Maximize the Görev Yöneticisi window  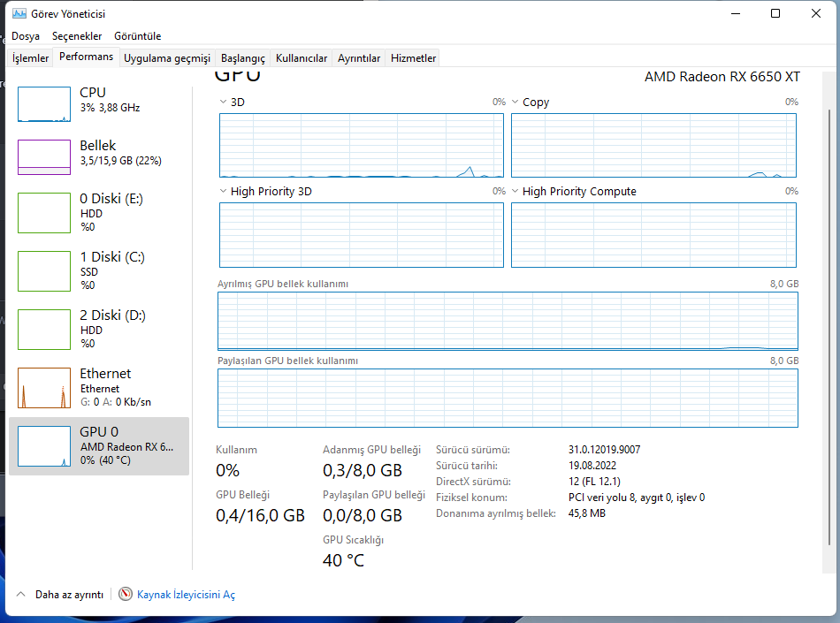775,13
